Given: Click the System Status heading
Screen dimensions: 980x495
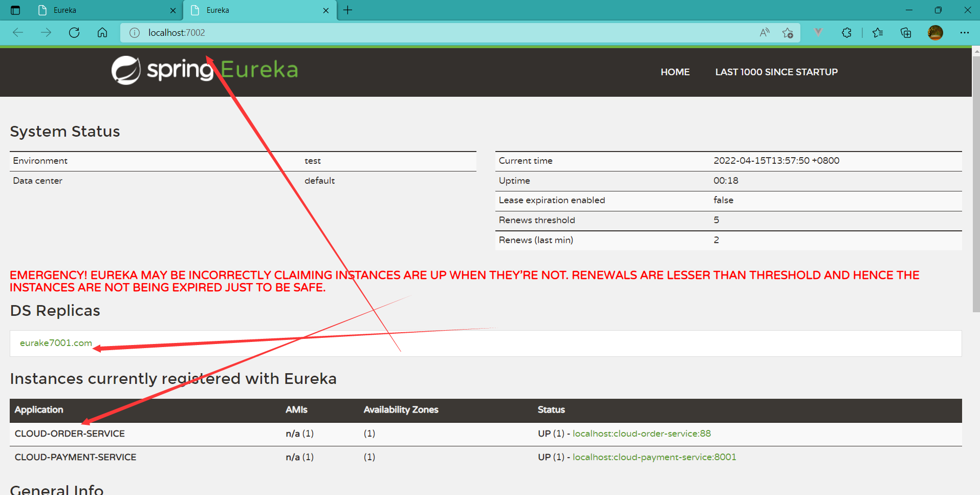Looking at the screenshot, I should tap(65, 132).
